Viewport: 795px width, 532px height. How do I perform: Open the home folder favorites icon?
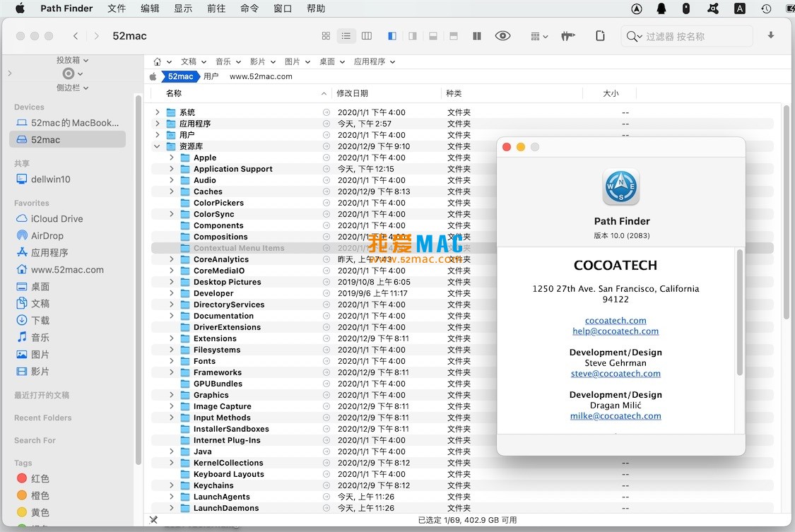pos(157,61)
